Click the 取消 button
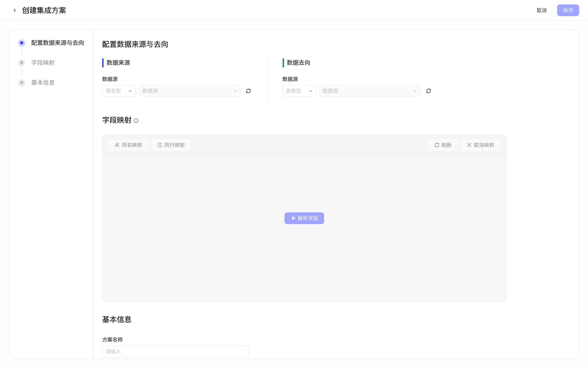 tap(542, 10)
